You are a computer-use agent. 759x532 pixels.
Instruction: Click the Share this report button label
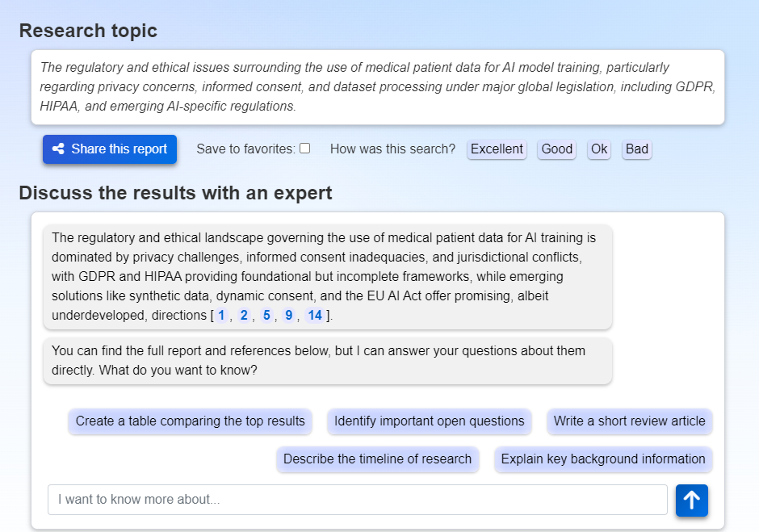point(119,149)
